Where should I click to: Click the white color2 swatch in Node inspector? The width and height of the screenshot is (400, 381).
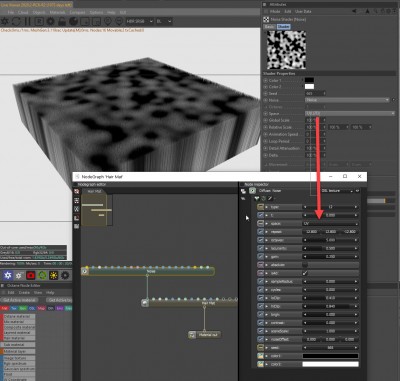(330, 364)
